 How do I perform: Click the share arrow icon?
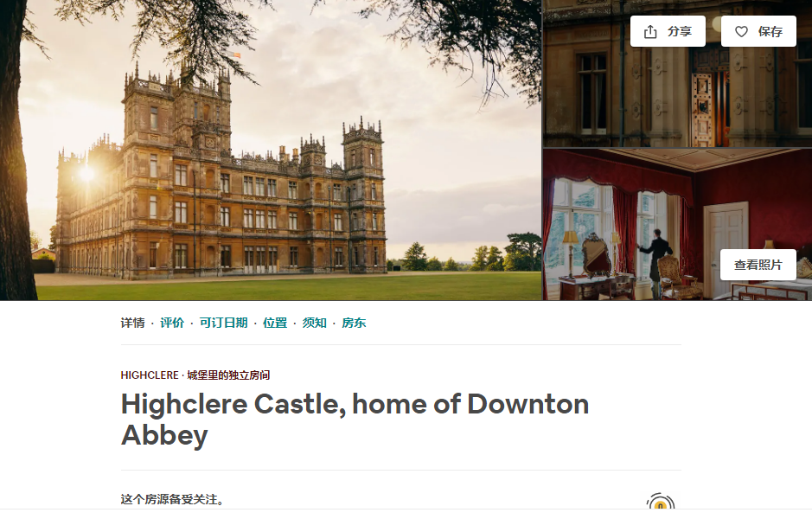(650, 32)
